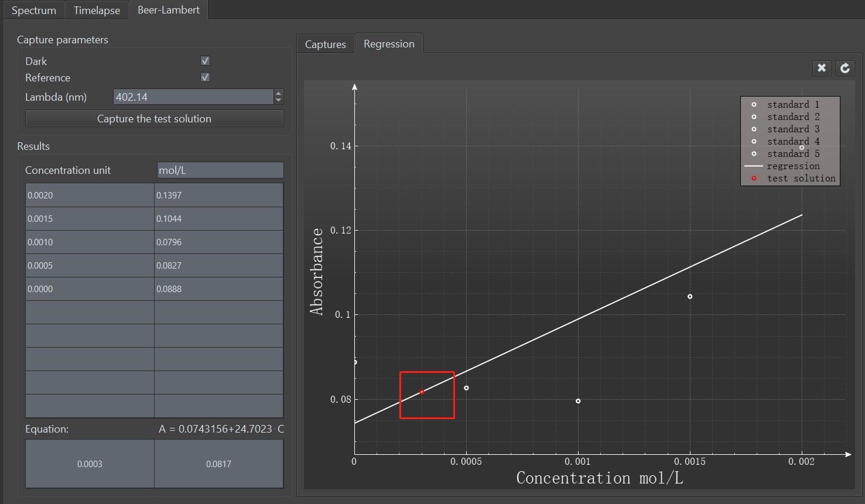Screen dimensions: 865x504
Task: Click the regression equation text
Action: pyautogui.click(x=221, y=429)
